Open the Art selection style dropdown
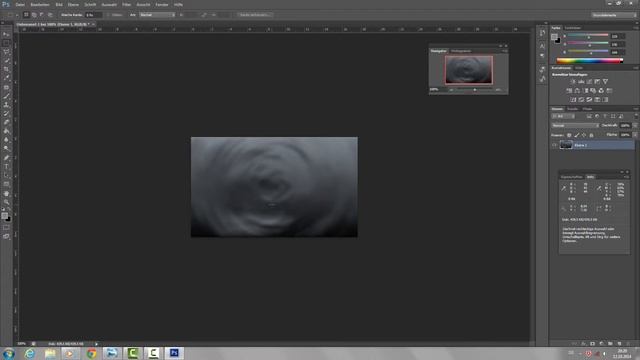The image size is (640, 360). [x=157, y=15]
